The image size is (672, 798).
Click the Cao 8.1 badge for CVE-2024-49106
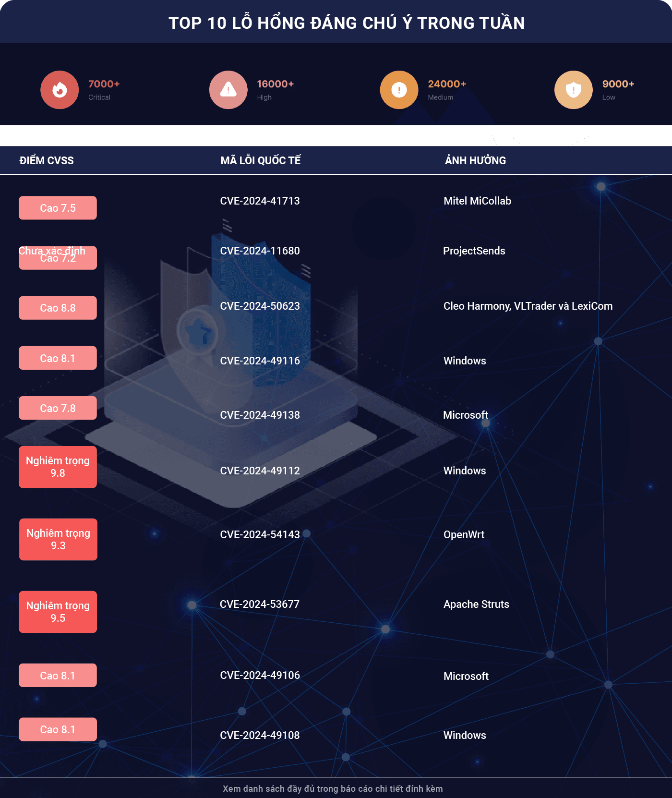point(58,676)
